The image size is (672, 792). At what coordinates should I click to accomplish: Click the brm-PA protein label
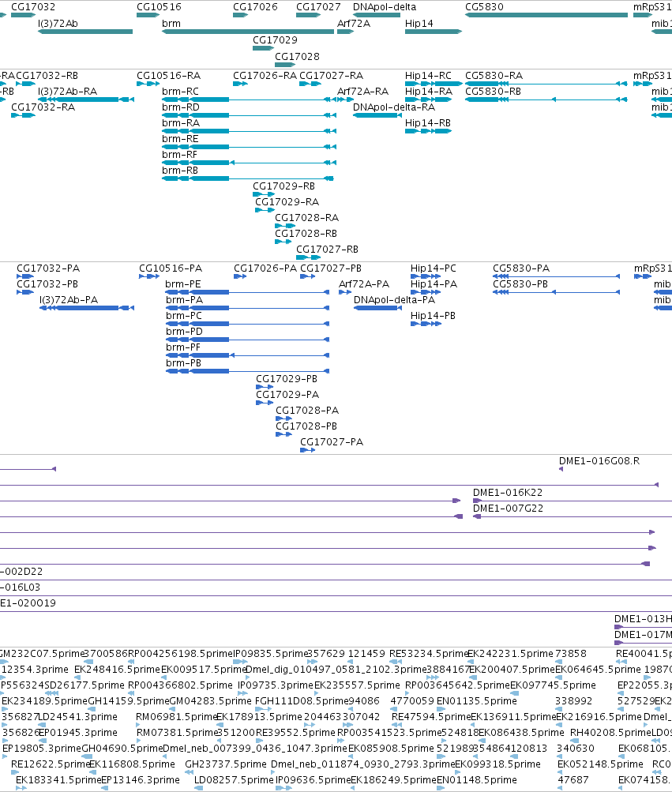pyautogui.click(x=184, y=300)
